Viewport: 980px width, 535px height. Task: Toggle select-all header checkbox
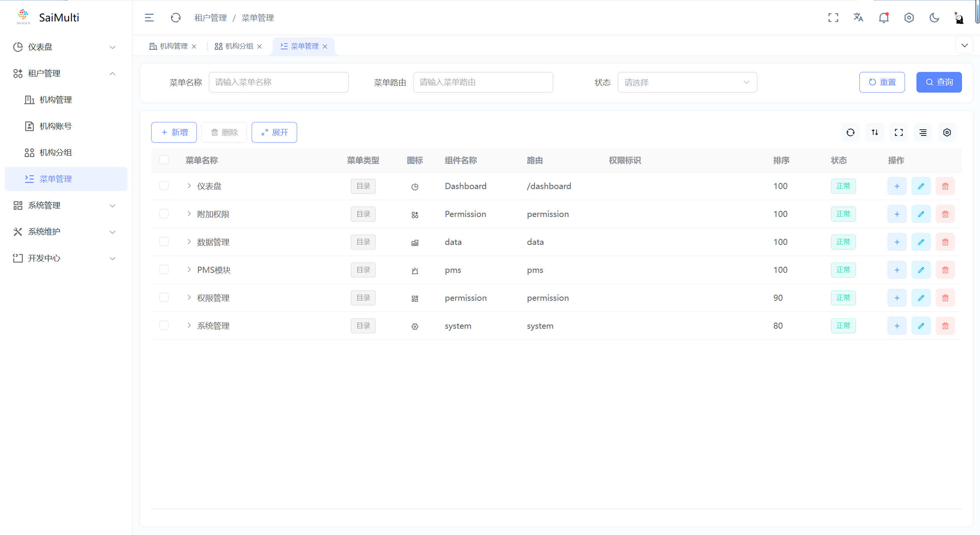coord(164,160)
